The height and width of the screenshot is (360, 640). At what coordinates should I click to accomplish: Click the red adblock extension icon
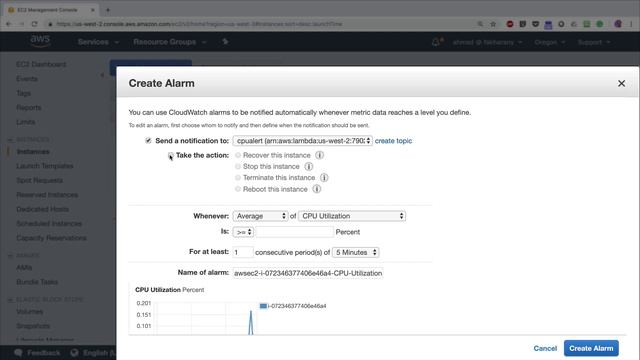[x=510, y=24]
